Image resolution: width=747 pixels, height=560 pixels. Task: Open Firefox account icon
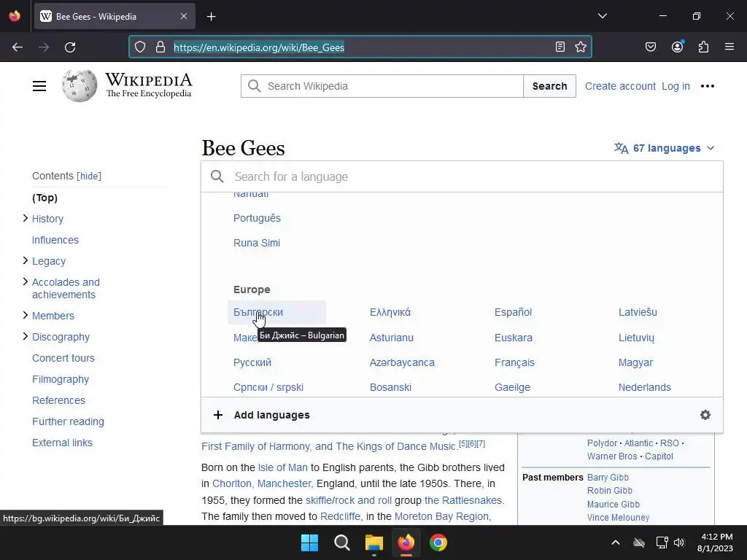coord(677,47)
